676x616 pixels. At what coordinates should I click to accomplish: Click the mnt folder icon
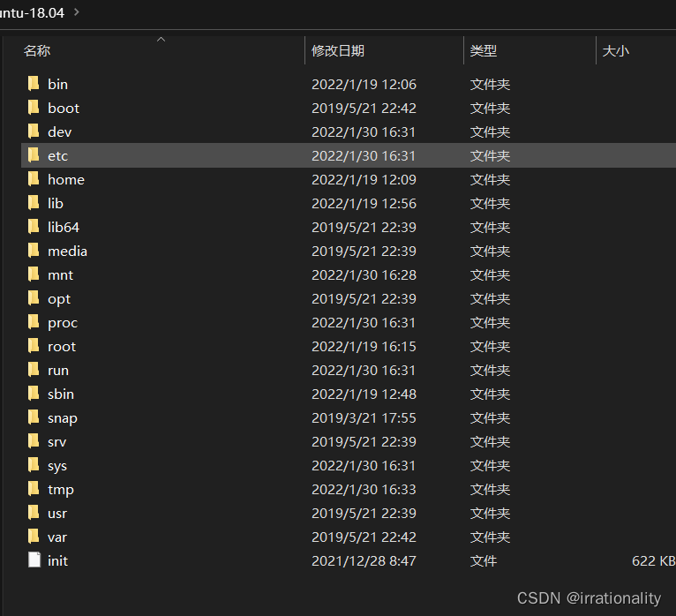point(34,274)
